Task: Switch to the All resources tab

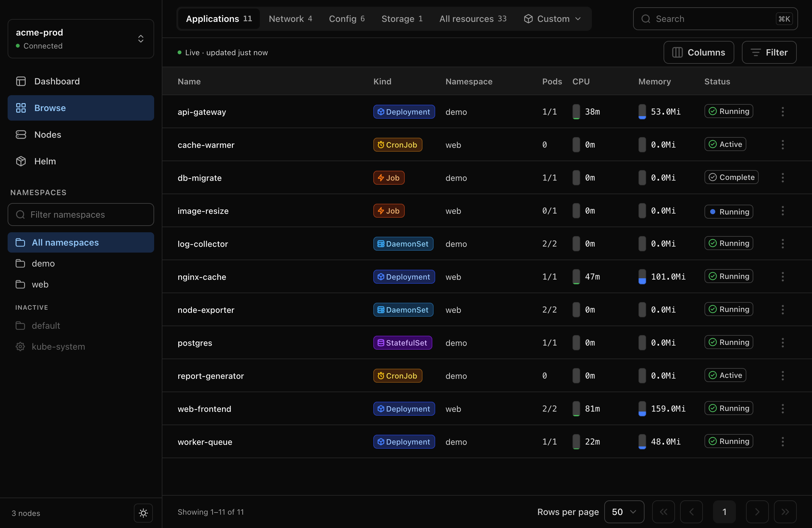Action: click(473, 19)
